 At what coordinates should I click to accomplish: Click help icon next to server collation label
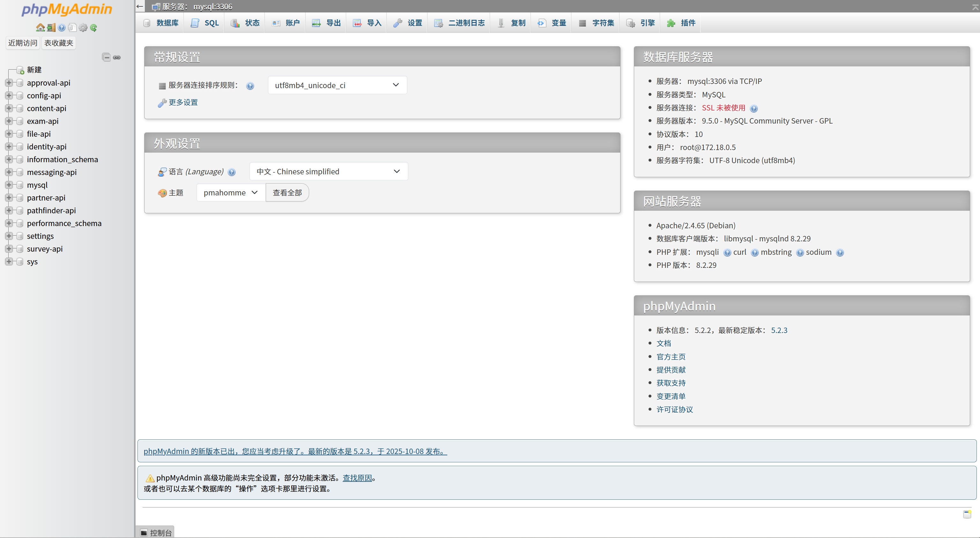250,86
